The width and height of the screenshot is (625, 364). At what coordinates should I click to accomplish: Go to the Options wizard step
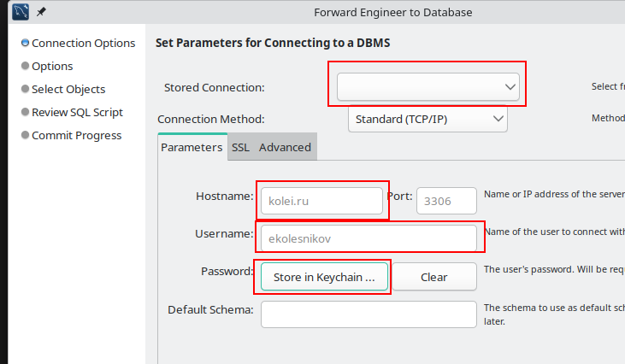point(51,66)
